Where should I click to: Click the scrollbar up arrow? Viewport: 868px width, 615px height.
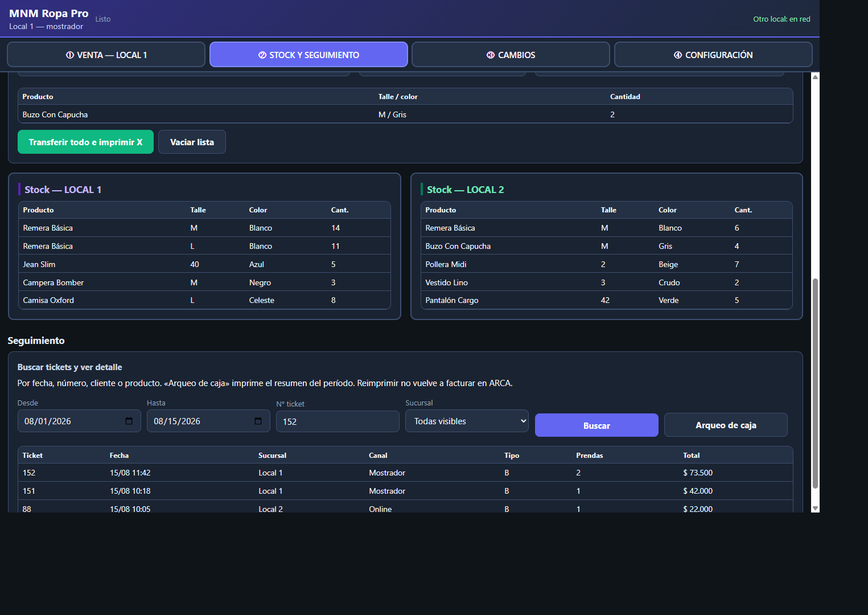tap(815, 77)
